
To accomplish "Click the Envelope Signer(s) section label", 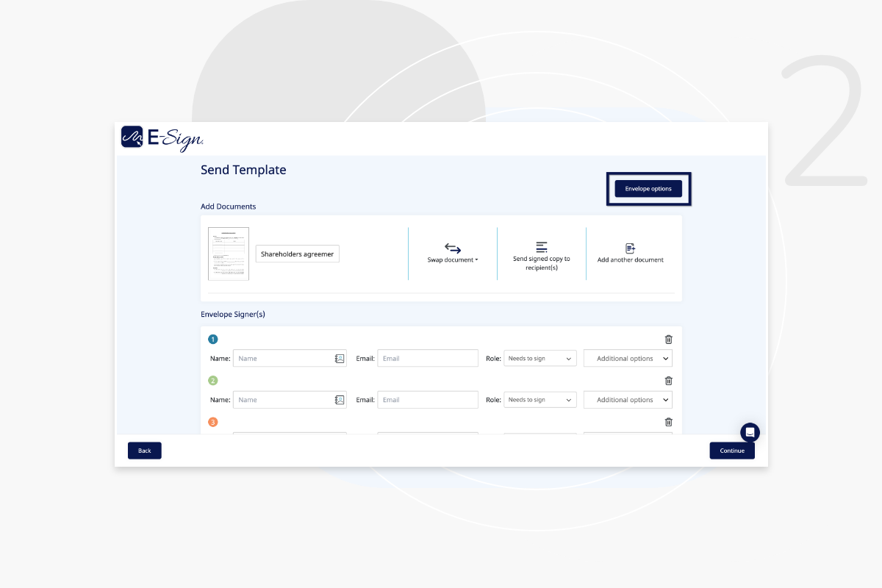I will pos(233,314).
